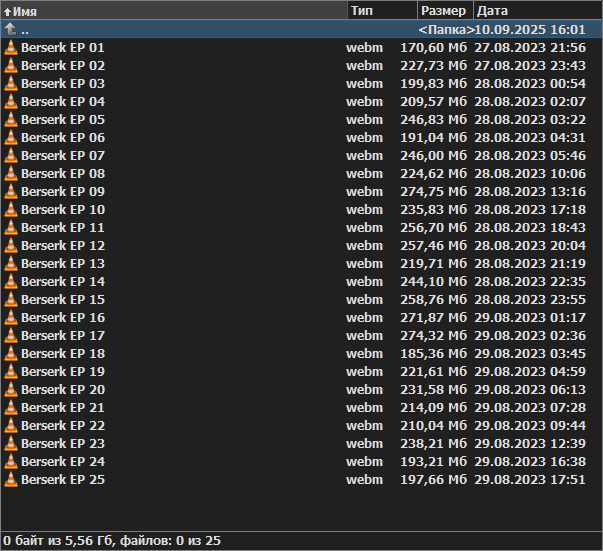This screenshot has height=551, width=603.
Task: Sort by the Размер column header
Action: pyautogui.click(x=445, y=11)
